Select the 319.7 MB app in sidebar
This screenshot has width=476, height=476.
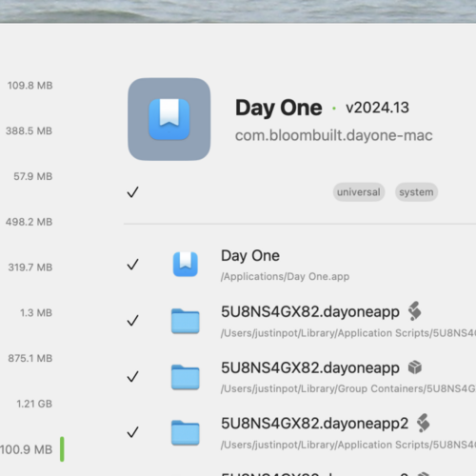[30, 268]
